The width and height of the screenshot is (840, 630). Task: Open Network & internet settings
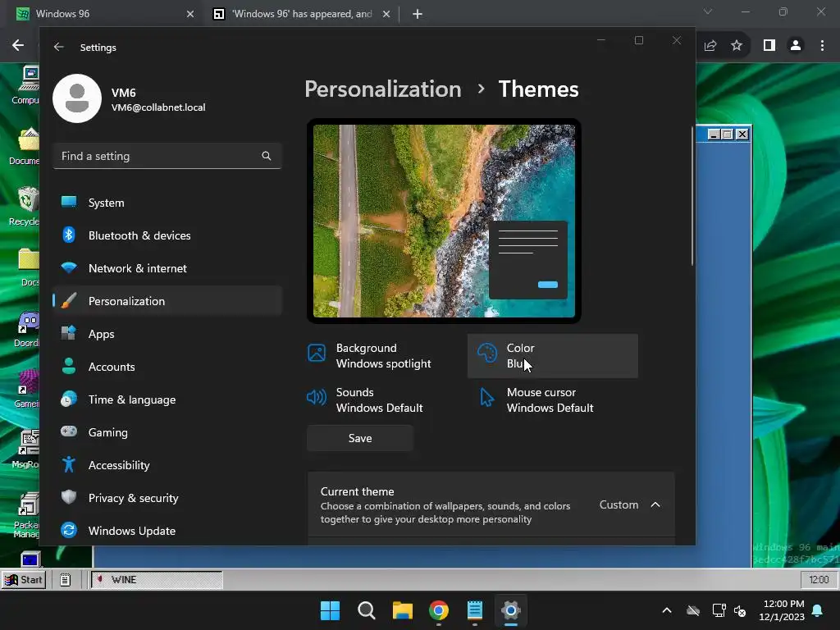click(x=167, y=268)
